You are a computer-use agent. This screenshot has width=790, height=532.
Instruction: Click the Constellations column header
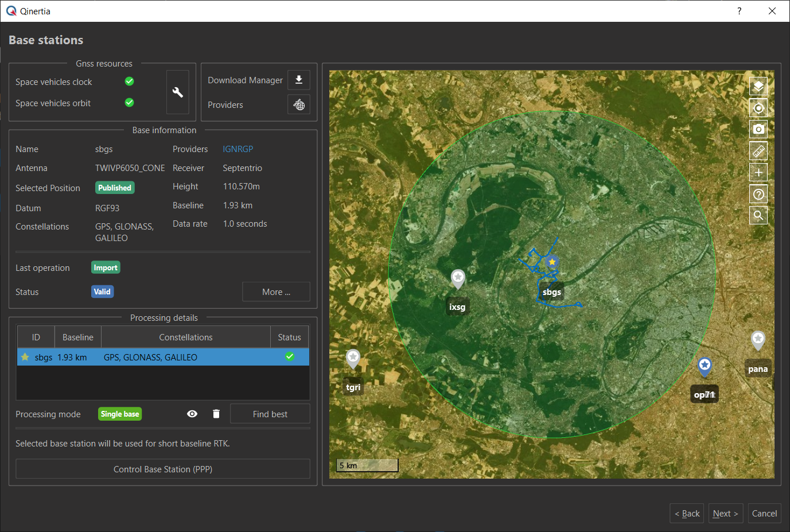(x=185, y=337)
